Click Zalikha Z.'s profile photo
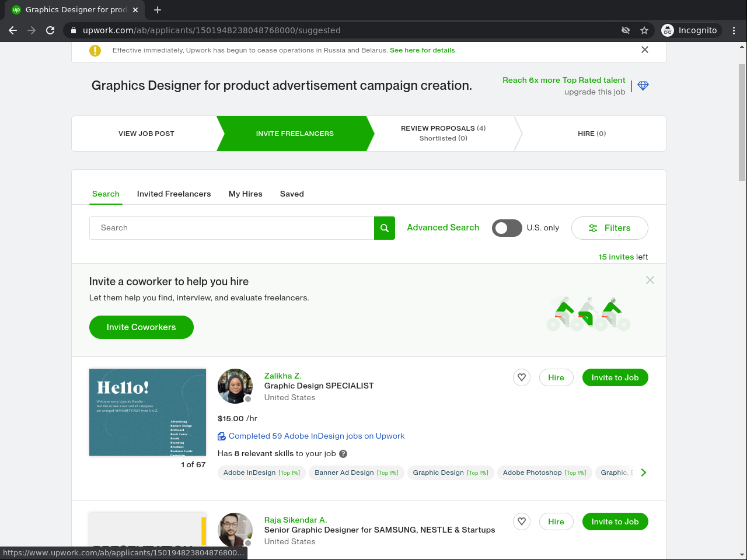The image size is (747, 560). point(235,386)
